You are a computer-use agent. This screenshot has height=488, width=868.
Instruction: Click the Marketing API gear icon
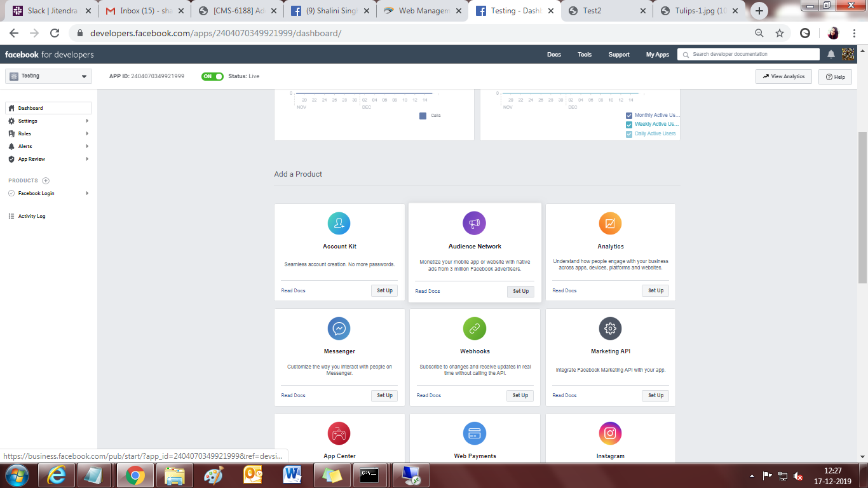(610, 329)
